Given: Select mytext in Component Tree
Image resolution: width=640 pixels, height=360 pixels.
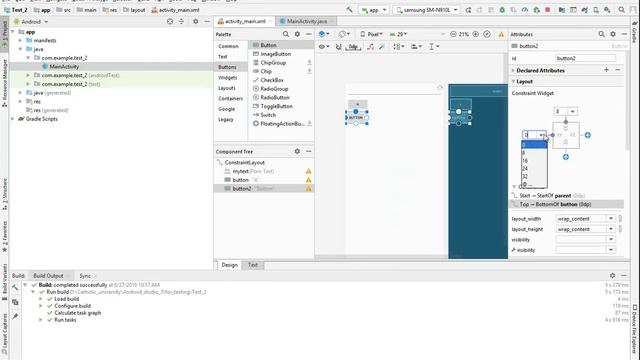Looking at the screenshot, I should click(264, 171).
